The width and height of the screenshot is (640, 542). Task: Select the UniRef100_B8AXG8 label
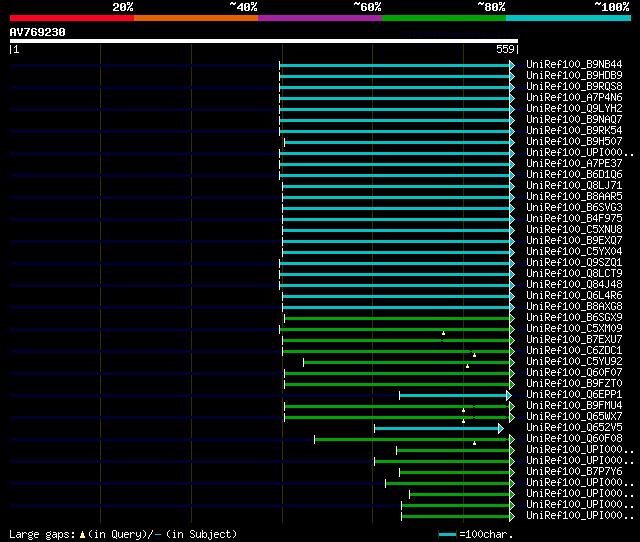574,307
